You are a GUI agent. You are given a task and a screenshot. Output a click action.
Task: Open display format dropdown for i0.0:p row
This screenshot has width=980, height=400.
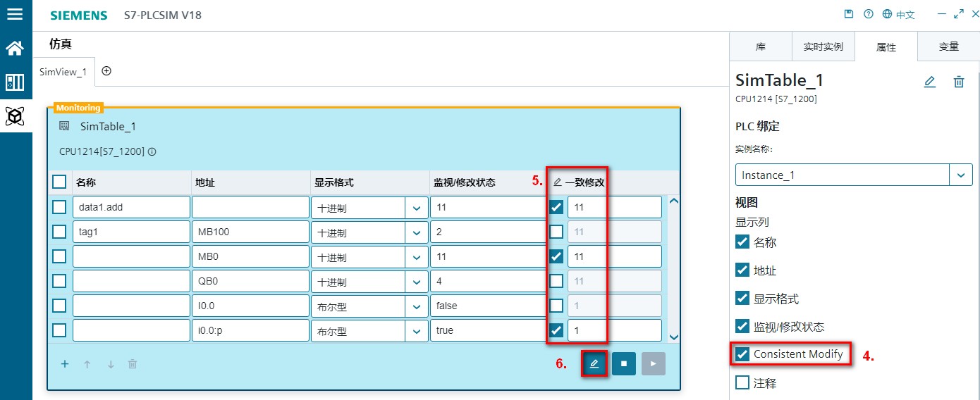pyautogui.click(x=416, y=331)
